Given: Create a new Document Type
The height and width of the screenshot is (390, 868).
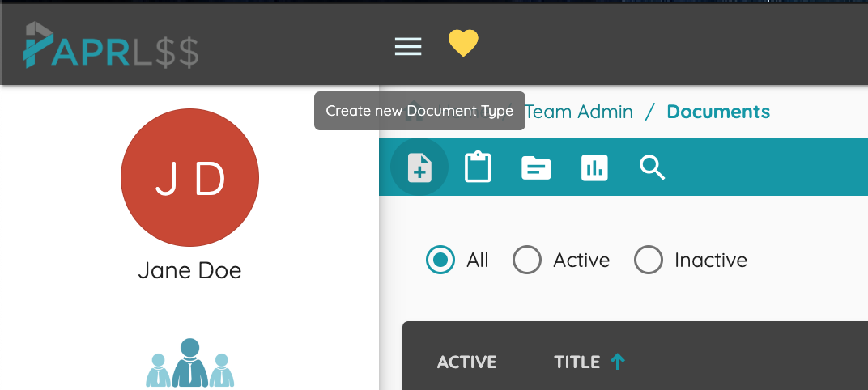Looking at the screenshot, I should (x=419, y=167).
